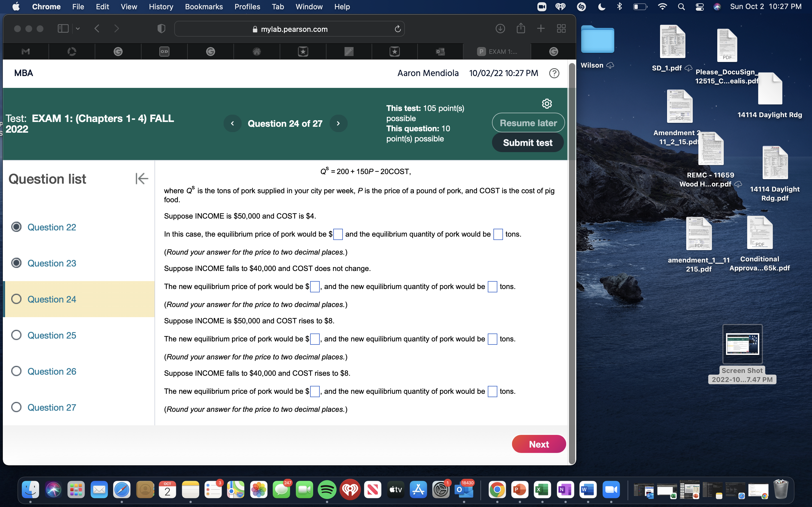The height and width of the screenshot is (507, 812).
Task: Click the first equilibrium price input box
Action: [x=338, y=234]
